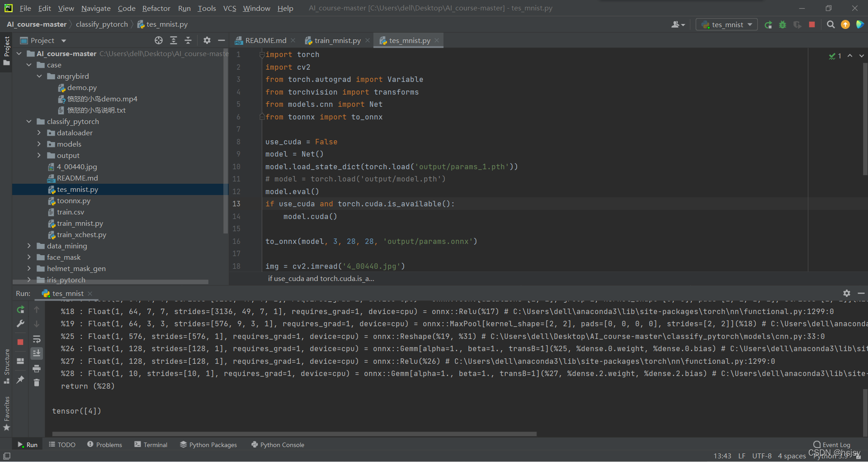Jump to previous highlighted problem arrow
This screenshot has height=462, width=868.
(850, 56)
